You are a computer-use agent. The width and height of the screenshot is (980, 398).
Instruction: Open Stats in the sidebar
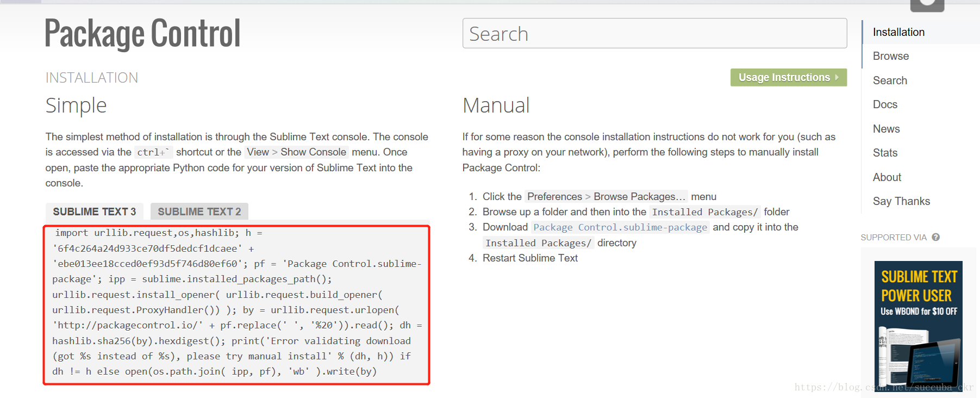coord(885,153)
